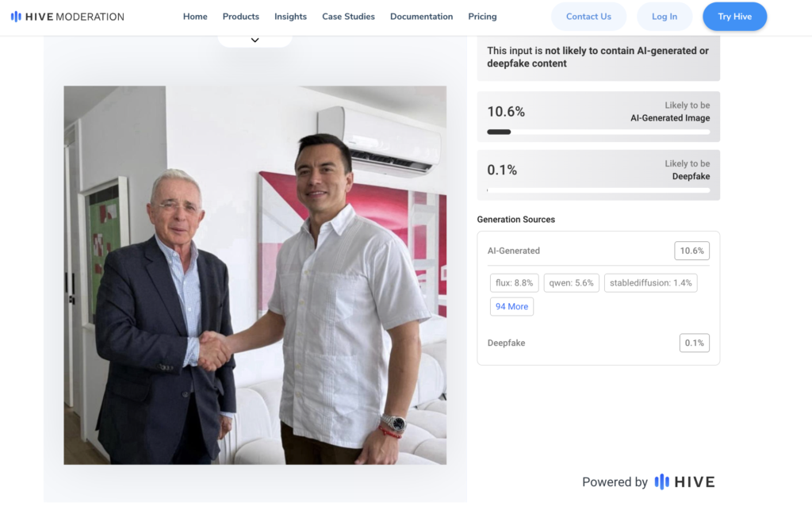Select the stablediffusion: 1.4% tag
The height and width of the screenshot is (510, 812).
[x=650, y=283]
